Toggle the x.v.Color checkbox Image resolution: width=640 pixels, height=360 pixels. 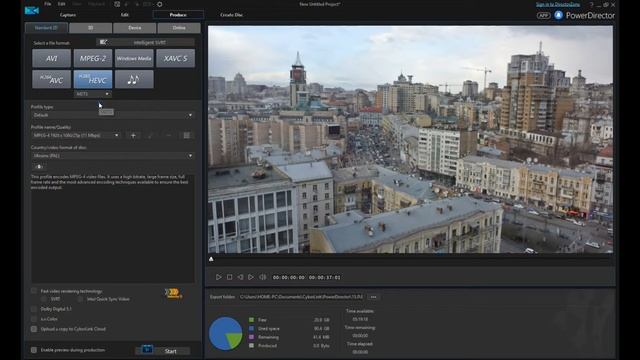pos(34,319)
